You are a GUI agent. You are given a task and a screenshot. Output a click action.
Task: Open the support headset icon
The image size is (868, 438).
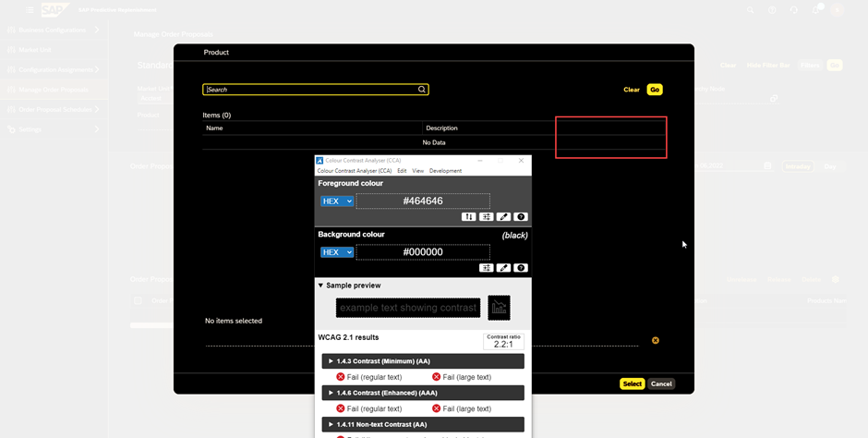point(794,10)
